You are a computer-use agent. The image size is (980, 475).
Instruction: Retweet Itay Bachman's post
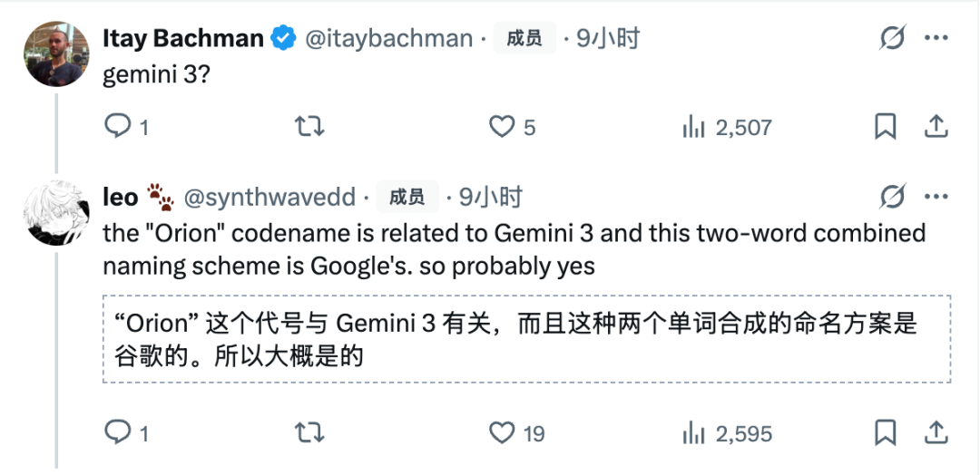(310, 127)
